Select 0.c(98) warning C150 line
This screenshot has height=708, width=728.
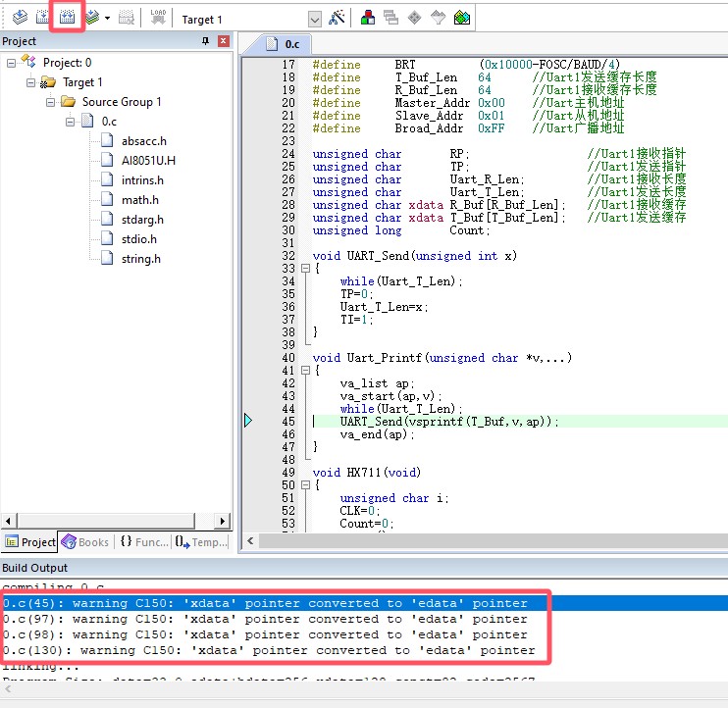pos(265,634)
